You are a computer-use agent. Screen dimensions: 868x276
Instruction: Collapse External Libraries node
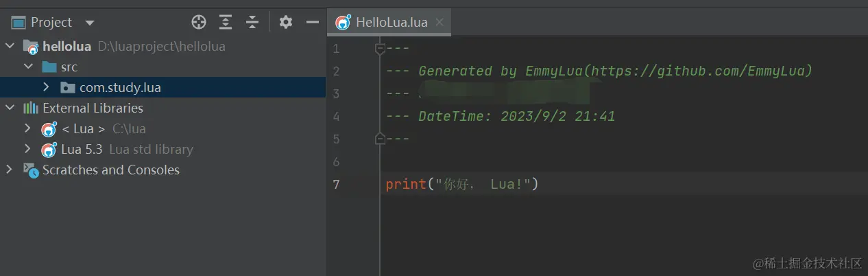(x=10, y=108)
